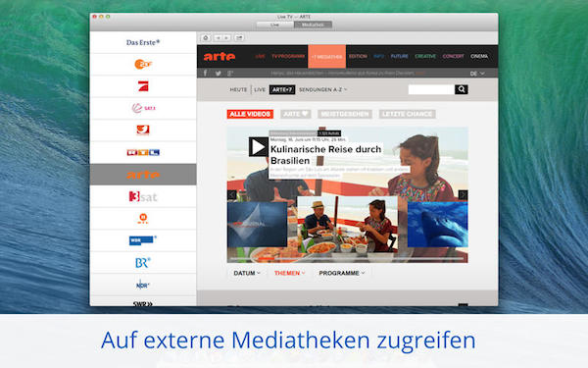The height and width of the screenshot is (368, 588).
Task: Click the search magnifier button
Action: tap(462, 89)
